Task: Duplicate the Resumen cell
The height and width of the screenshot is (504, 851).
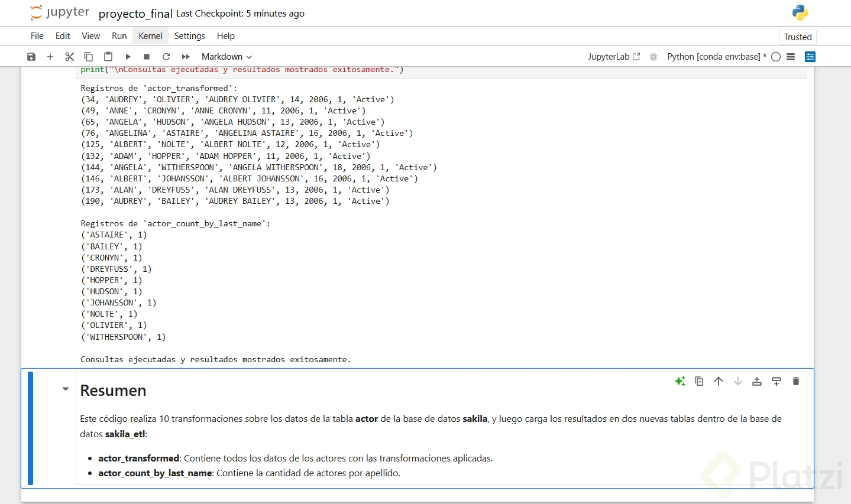Action: coord(699,381)
